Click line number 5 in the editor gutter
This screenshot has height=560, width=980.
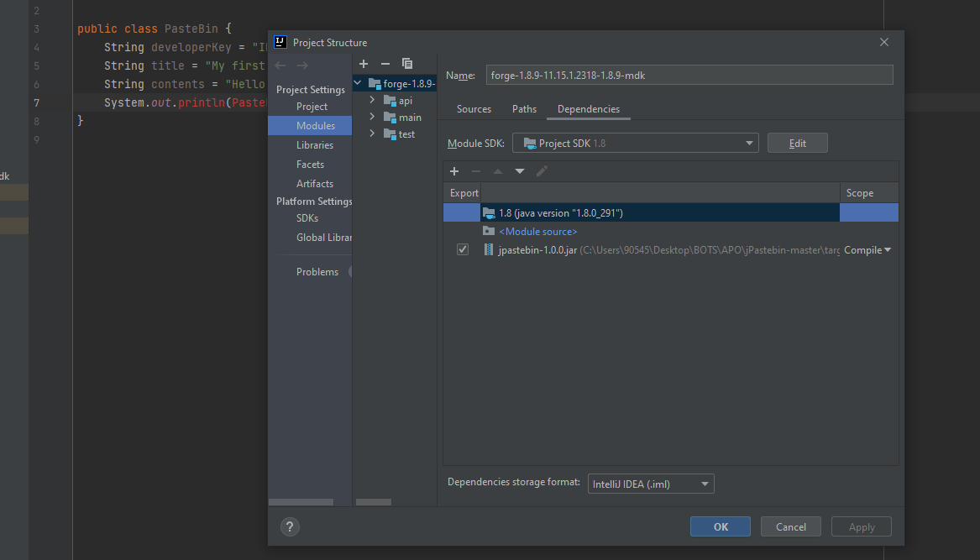(x=36, y=65)
